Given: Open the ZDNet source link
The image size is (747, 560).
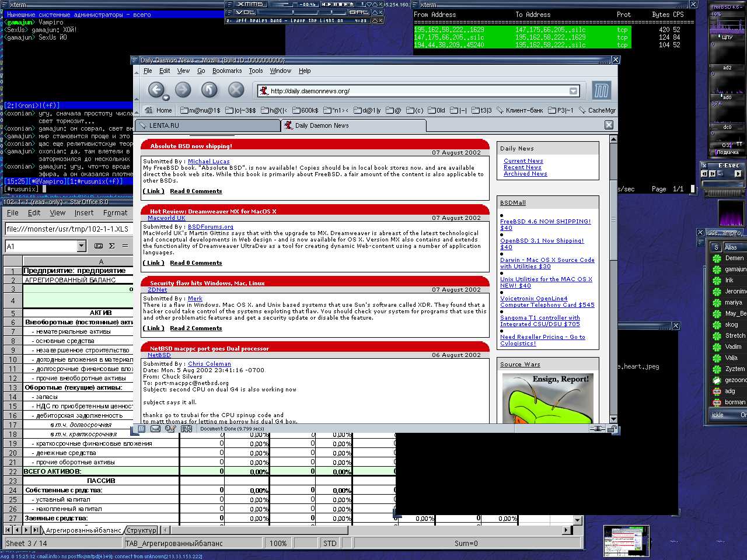Looking at the screenshot, I should click(157, 290).
